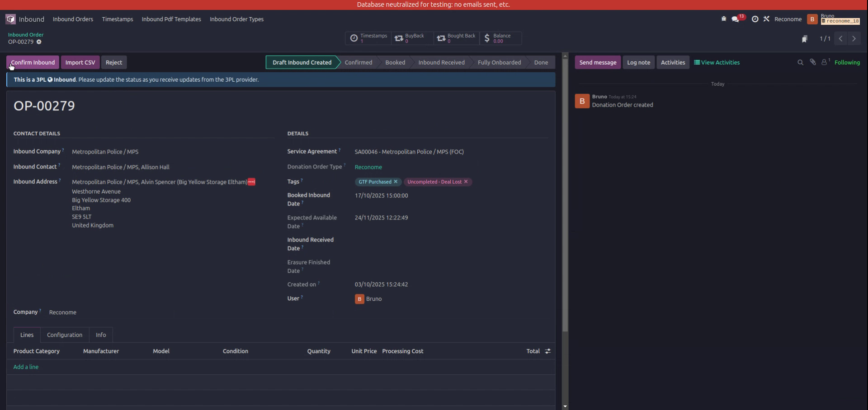Viewport: 868px width, 410px height.
Task: Click the settings gear beside OP-00279
Action: tap(39, 42)
